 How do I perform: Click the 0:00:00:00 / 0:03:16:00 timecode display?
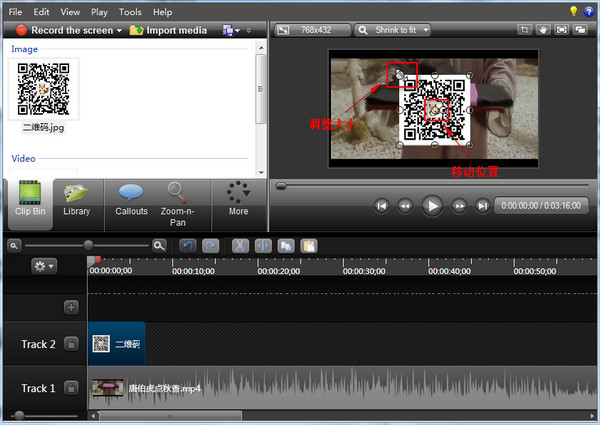(x=541, y=206)
